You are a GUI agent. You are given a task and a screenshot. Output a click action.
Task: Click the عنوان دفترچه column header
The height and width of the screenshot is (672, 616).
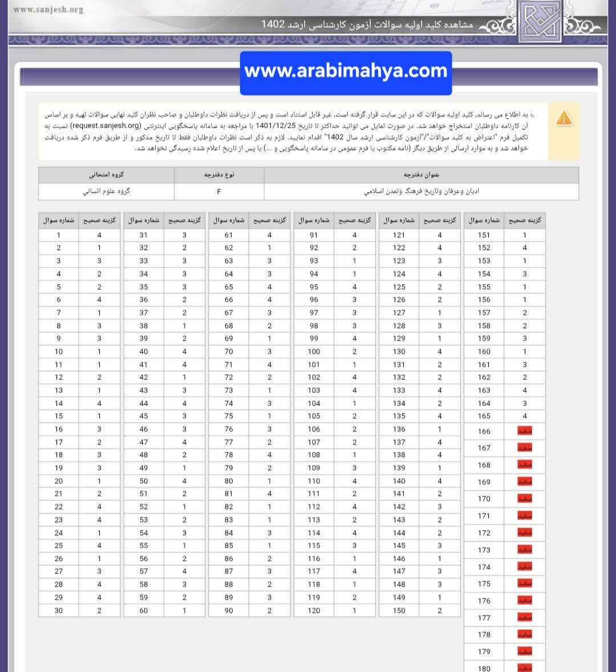(421, 175)
